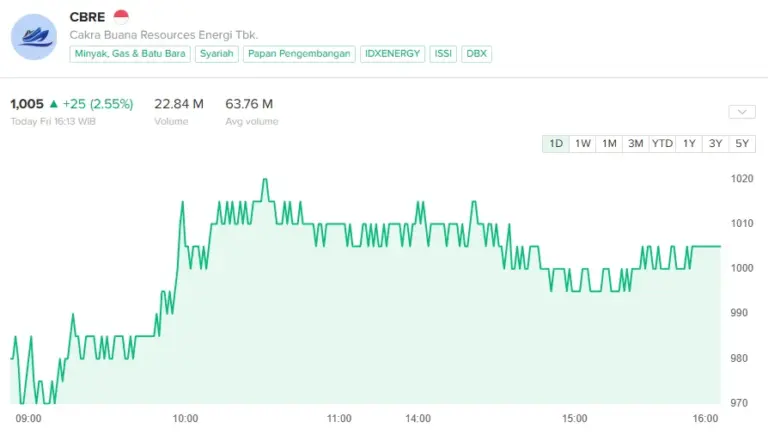The height and width of the screenshot is (441, 768).
Task: Switch chart to 1W range
Action: [x=582, y=144]
